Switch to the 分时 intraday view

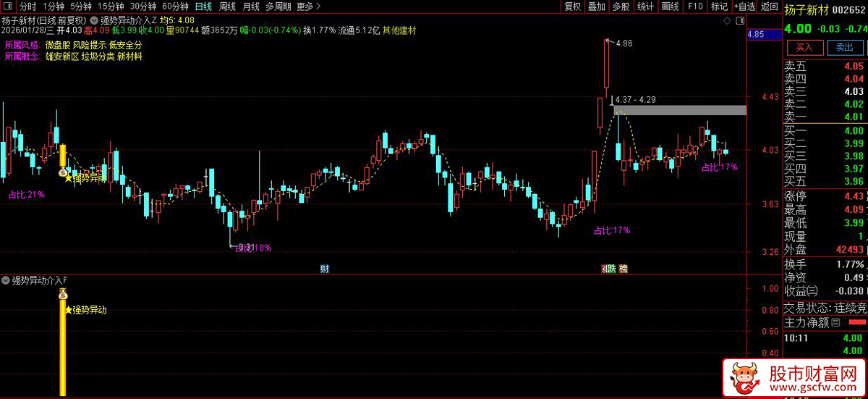27,7
